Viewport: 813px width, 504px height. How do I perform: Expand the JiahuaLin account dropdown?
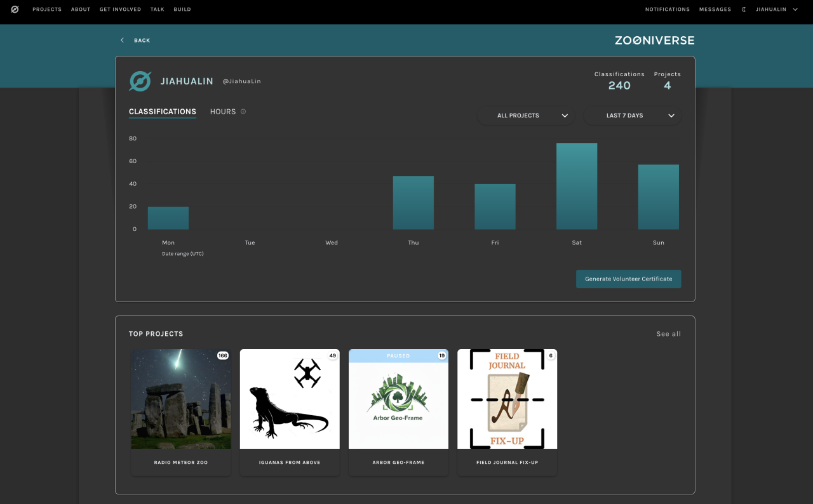click(x=777, y=10)
